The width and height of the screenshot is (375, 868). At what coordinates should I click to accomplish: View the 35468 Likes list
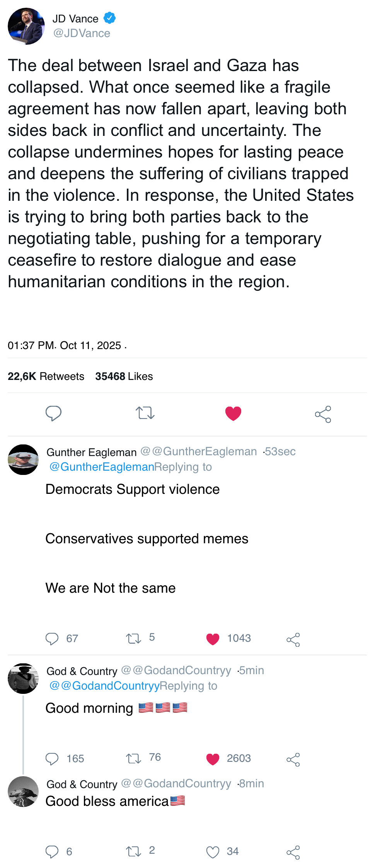pos(124,376)
